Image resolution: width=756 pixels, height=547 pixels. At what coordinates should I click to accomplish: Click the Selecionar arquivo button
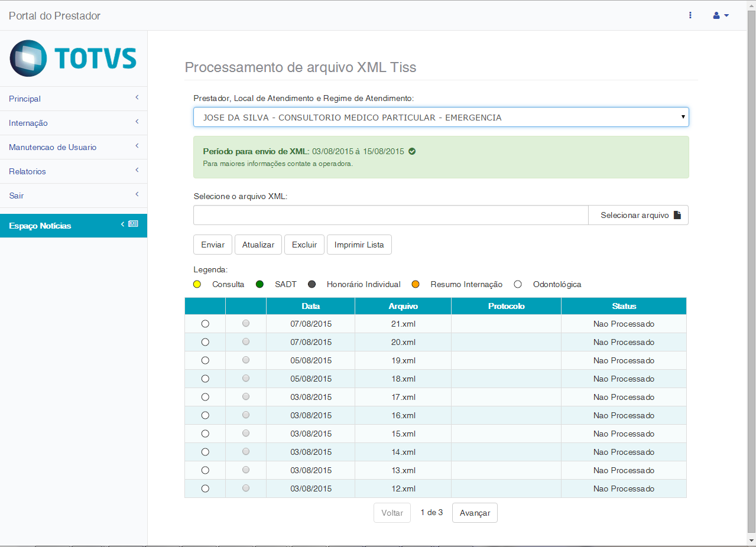(638, 215)
